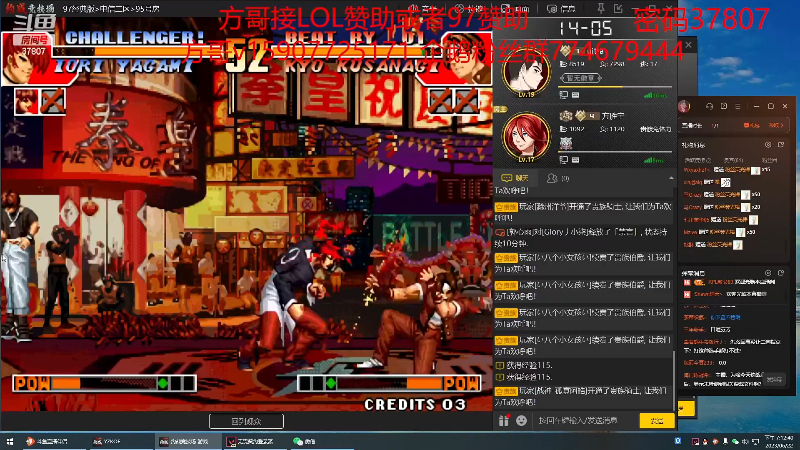This screenshot has height=450, width=800.
Task: Open the help icon in streaming assistant window
Action: (724, 106)
